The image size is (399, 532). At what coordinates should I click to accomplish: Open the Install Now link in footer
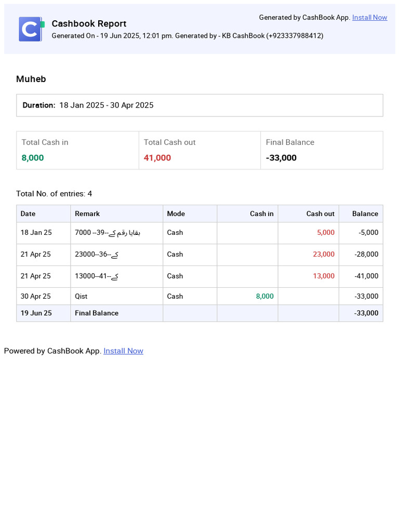tap(123, 351)
